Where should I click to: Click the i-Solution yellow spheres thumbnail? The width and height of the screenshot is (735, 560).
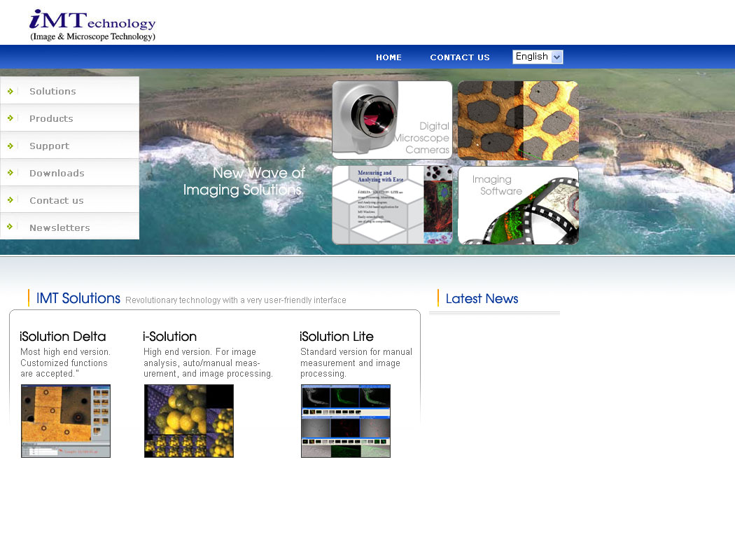click(189, 421)
